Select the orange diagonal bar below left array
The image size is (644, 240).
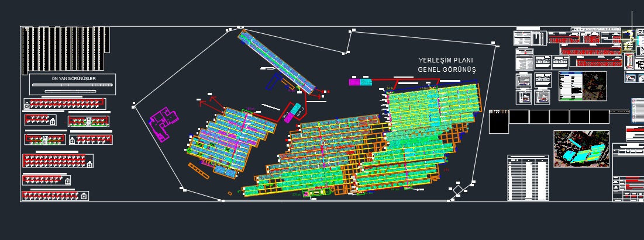tap(198, 171)
